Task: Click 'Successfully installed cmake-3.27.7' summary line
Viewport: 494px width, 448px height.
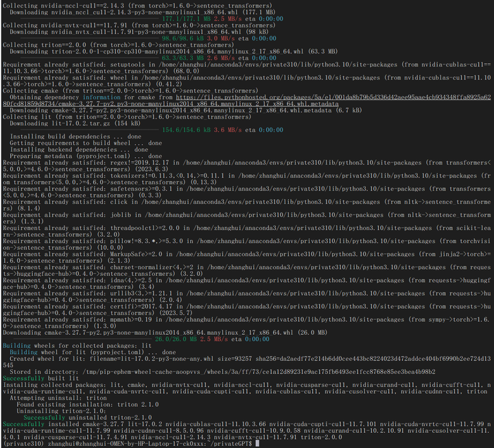Action: (x=247, y=431)
